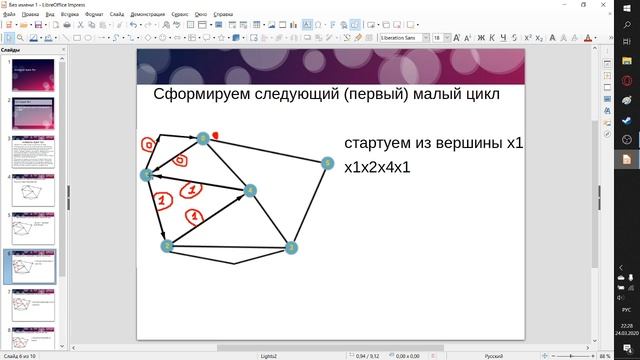This screenshot has width=640, height=360.
Task: Select the Insert Line tool
Action: pyautogui.click(x=65, y=38)
